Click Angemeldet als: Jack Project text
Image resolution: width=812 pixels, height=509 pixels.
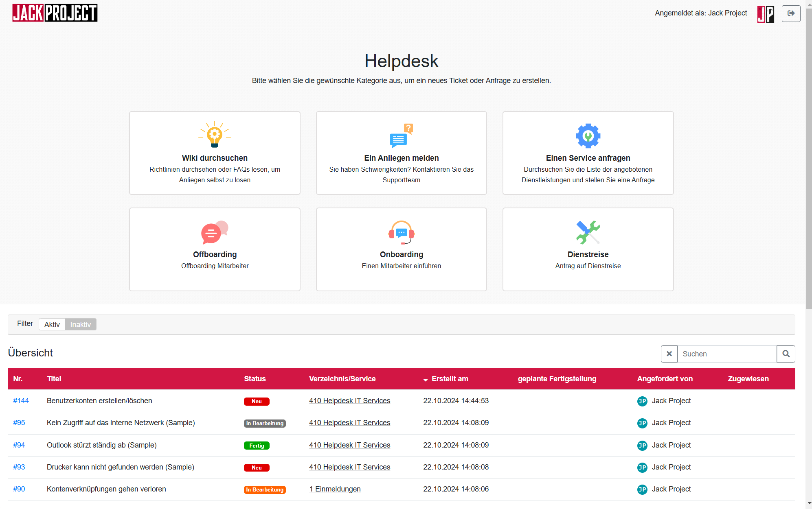[701, 13]
